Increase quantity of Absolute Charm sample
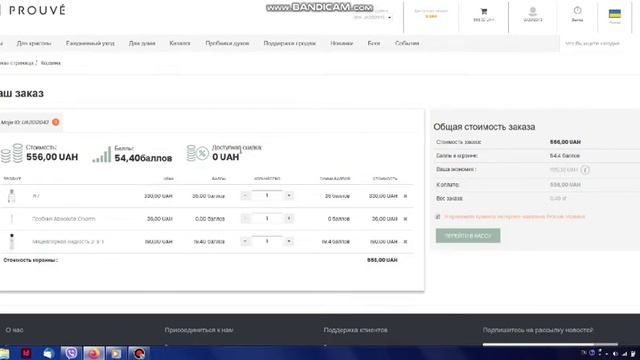The width and height of the screenshot is (640, 360). (289, 219)
